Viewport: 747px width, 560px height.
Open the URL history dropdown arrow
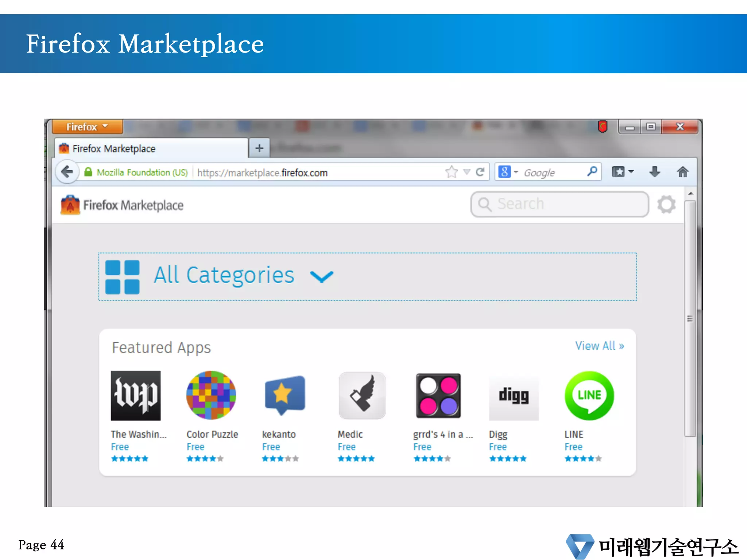click(x=467, y=172)
